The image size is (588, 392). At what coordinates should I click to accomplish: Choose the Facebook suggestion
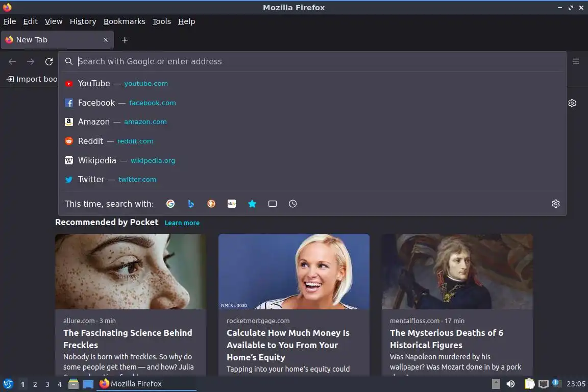(x=312, y=103)
